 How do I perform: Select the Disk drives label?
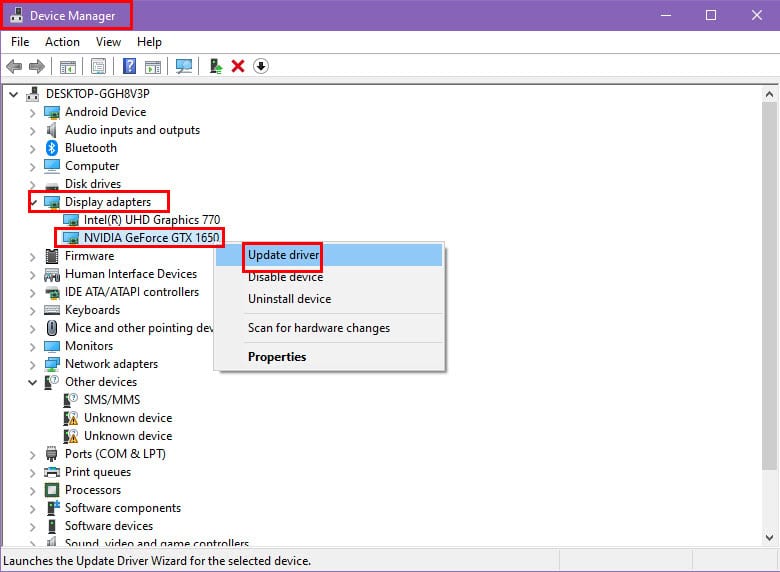(x=93, y=184)
